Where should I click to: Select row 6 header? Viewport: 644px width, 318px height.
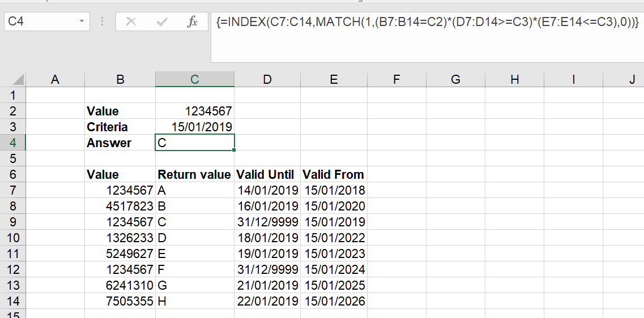(x=12, y=174)
